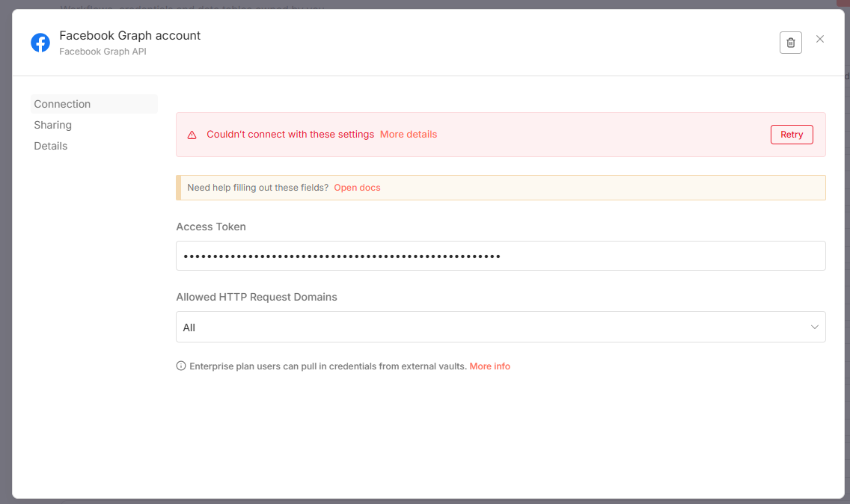
Task: Click the Couldn't connect error message text
Action: point(290,135)
